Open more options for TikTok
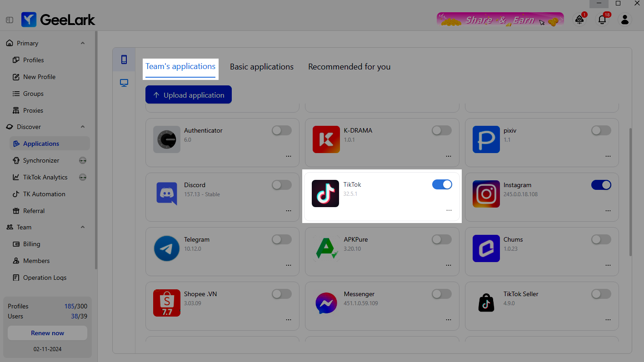 449,210
